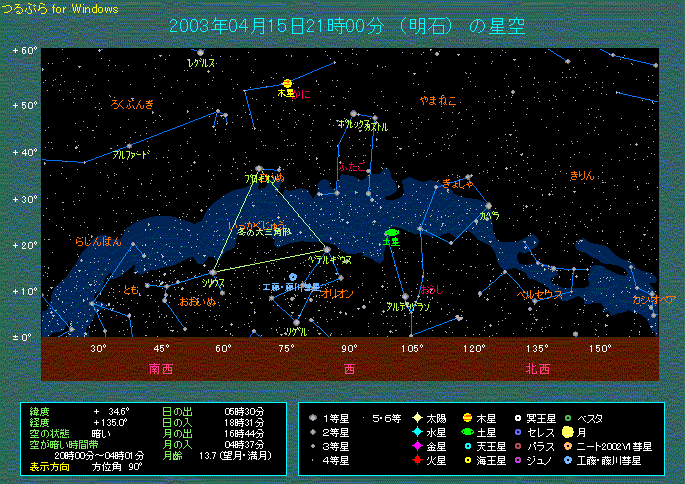Click the シリウス star label

(x=213, y=283)
